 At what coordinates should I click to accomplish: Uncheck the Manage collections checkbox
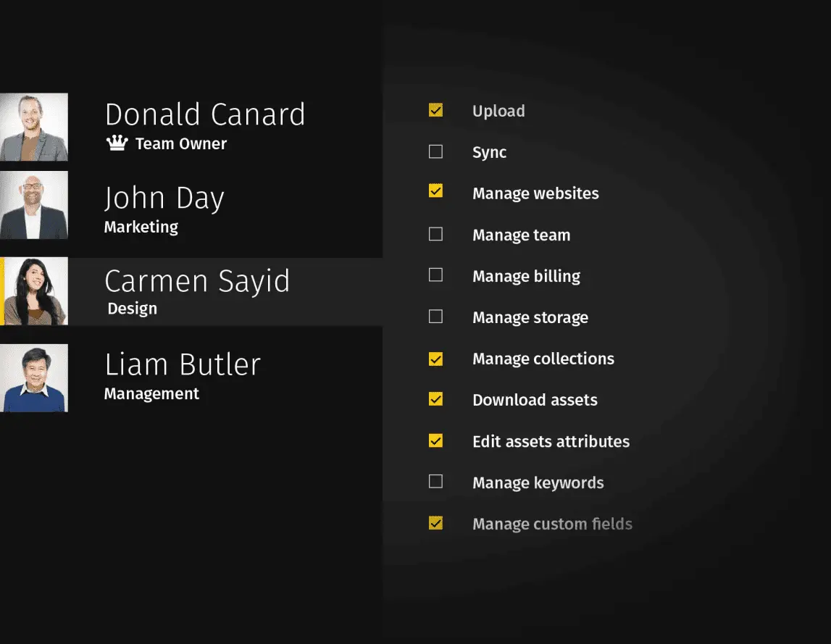click(x=435, y=359)
